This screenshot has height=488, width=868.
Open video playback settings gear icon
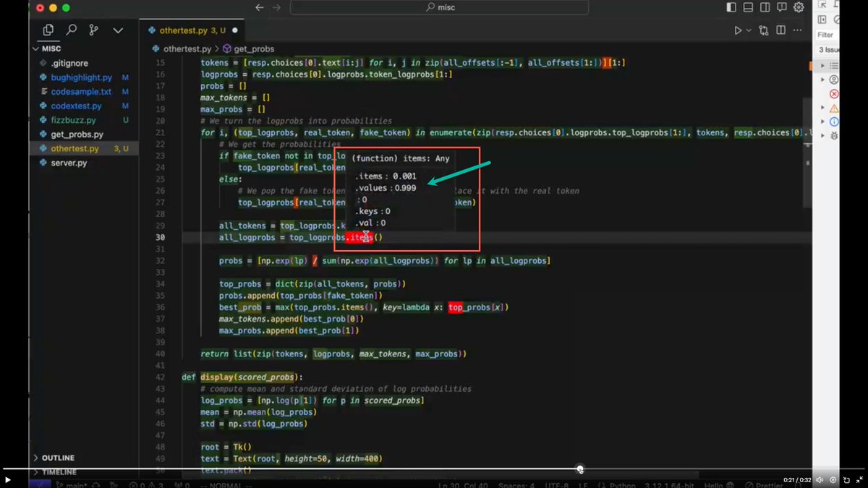tap(833, 479)
